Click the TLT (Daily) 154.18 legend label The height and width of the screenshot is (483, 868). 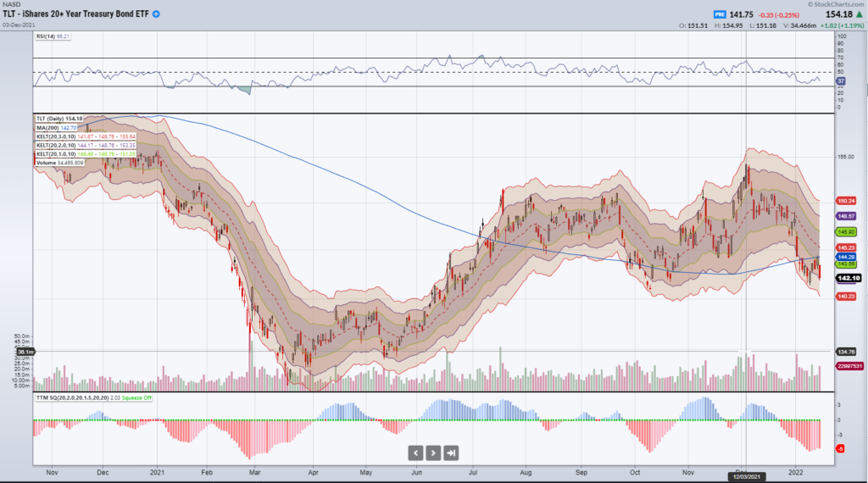(x=59, y=119)
